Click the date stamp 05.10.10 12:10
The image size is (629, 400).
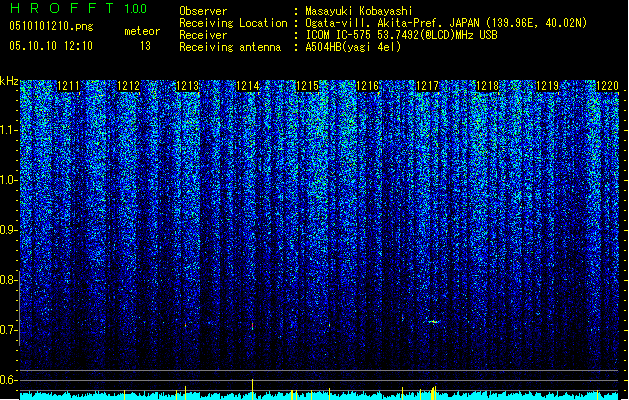click(51, 46)
